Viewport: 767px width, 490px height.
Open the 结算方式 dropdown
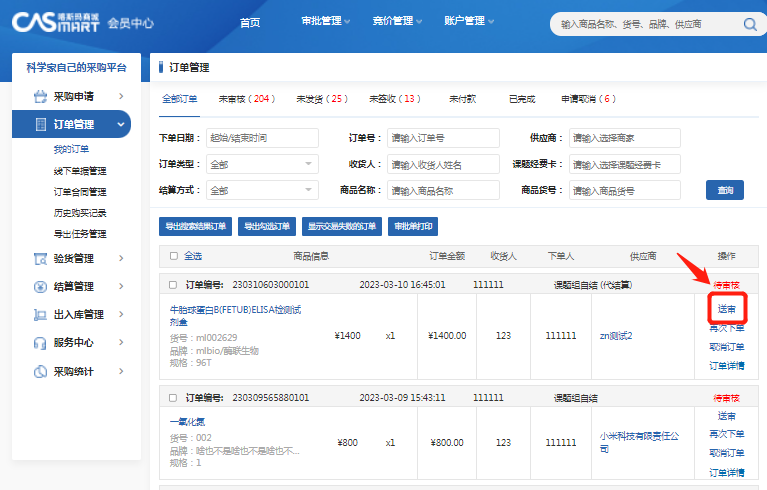(x=261, y=190)
